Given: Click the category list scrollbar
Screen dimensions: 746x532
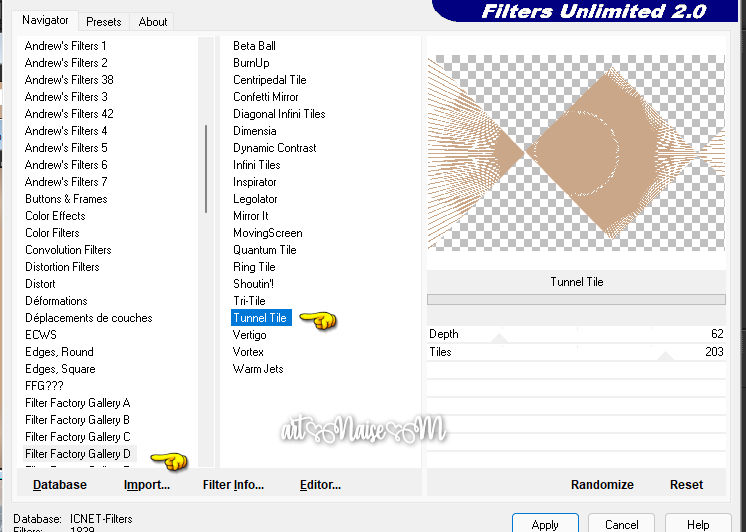Looking at the screenshot, I should (206, 169).
